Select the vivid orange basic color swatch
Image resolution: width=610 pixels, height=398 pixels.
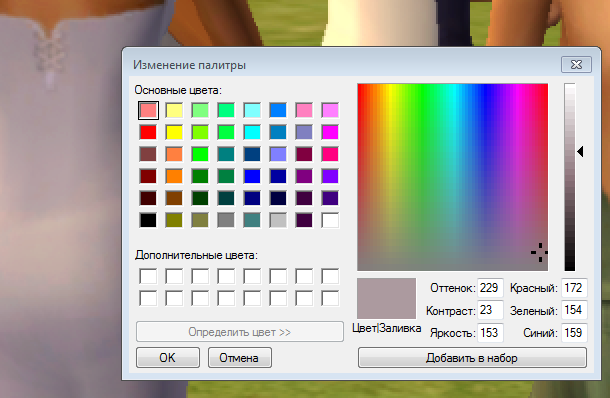(174, 176)
